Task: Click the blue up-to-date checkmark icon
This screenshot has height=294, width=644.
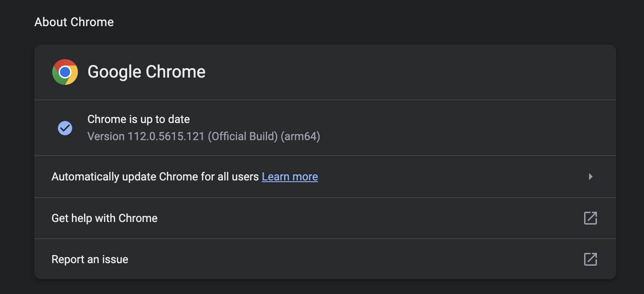Action: [65, 128]
